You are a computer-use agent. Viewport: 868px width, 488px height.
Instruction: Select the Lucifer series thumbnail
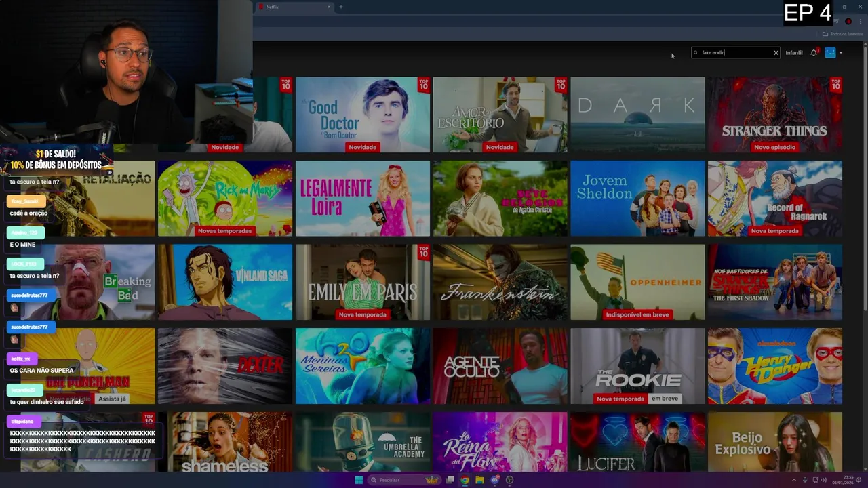pyautogui.click(x=637, y=442)
